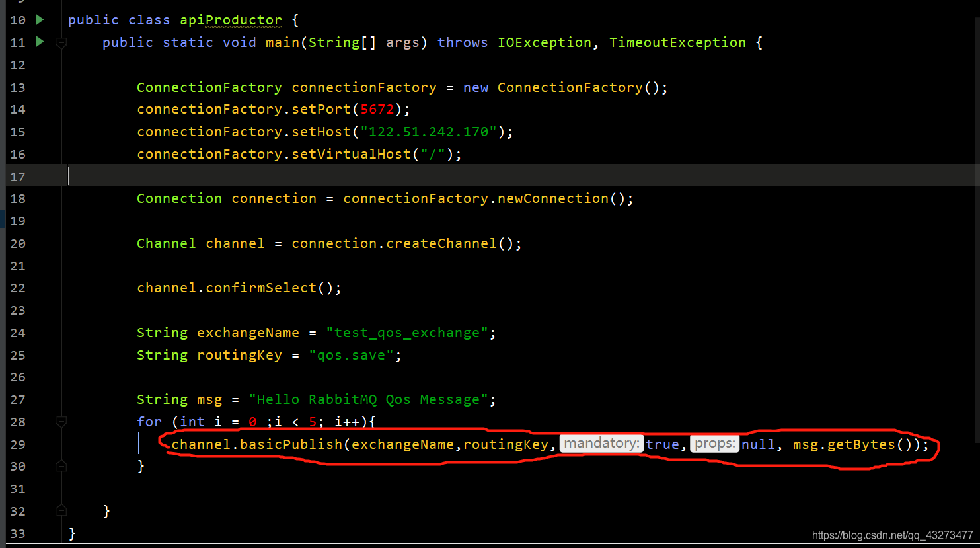Collapse main method fold marker on line 11
The image size is (980, 548).
pos(61,43)
